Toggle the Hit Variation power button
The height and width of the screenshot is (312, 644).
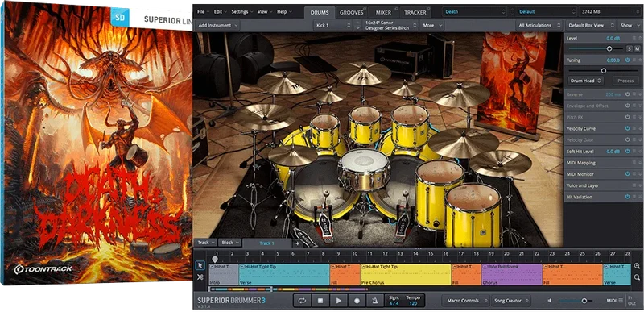(x=628, y=197)
